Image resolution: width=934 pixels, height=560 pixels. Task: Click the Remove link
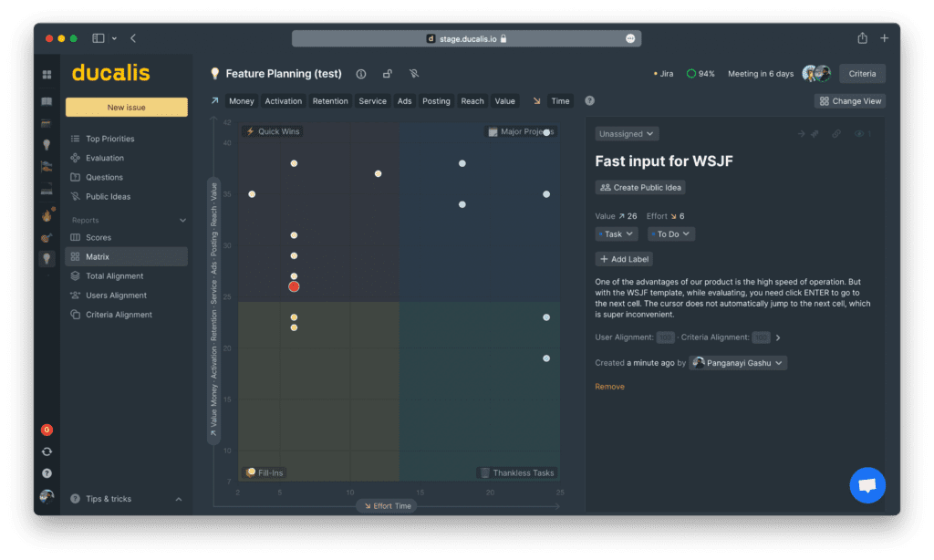click(x=609, y=387)
